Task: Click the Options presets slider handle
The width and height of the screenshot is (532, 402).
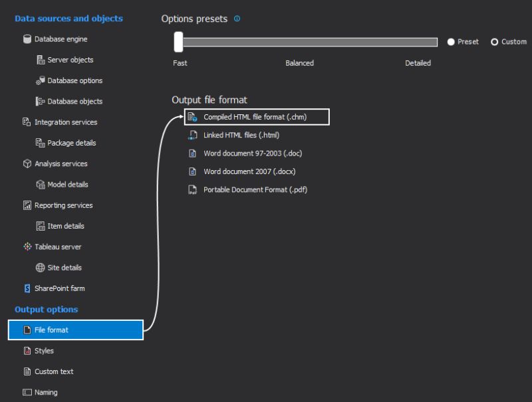Action: 178,42
